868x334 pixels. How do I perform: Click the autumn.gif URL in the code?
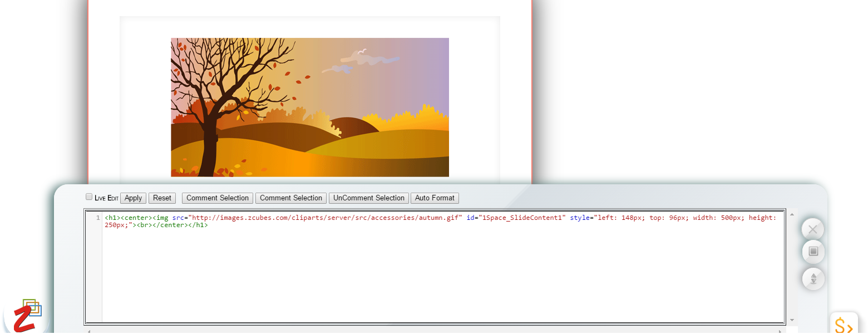pos(325,218)
